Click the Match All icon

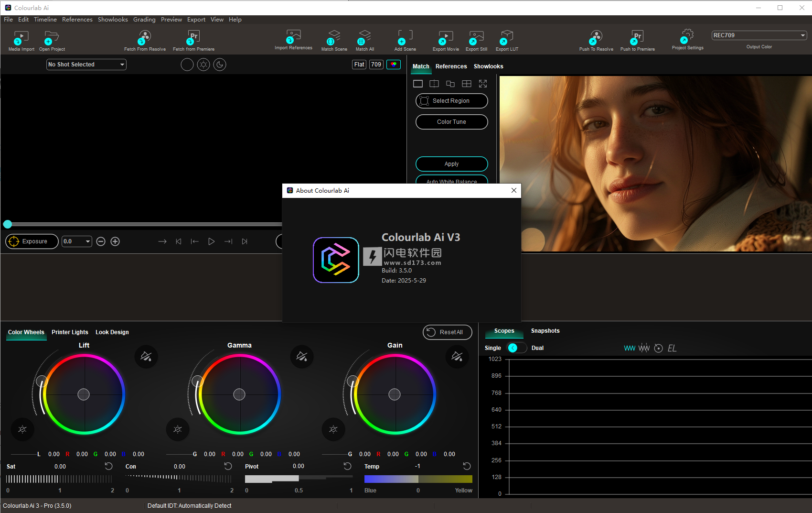point(364,37)
